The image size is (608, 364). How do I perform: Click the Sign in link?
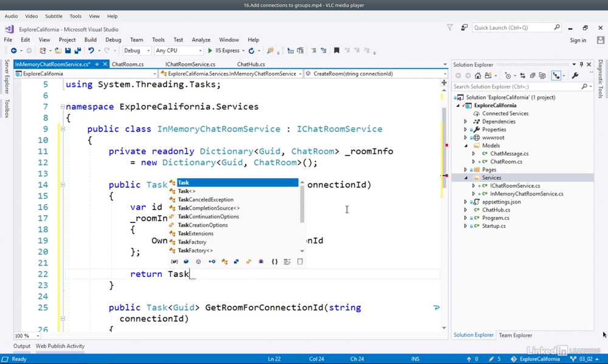578,40
